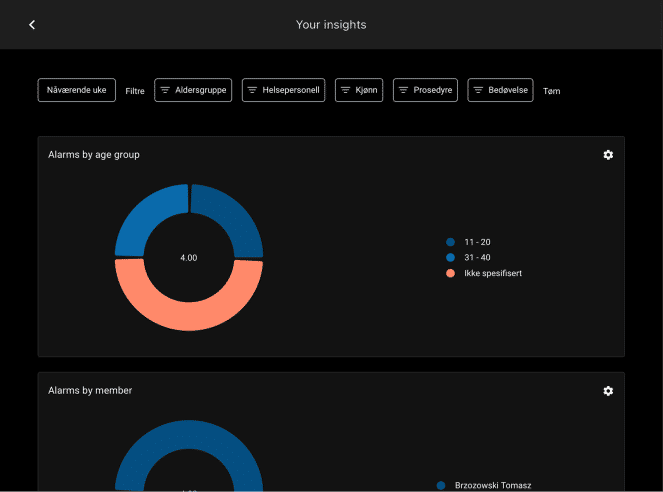Click the Your insights page title

tap(331, 25)
